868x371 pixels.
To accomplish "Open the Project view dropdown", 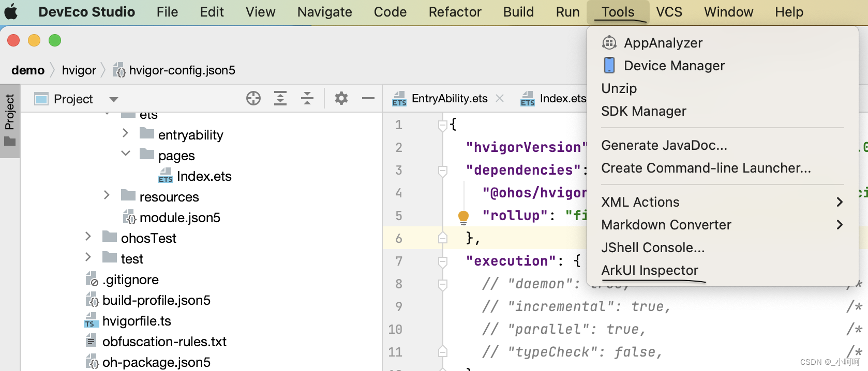I will [113, 99].
